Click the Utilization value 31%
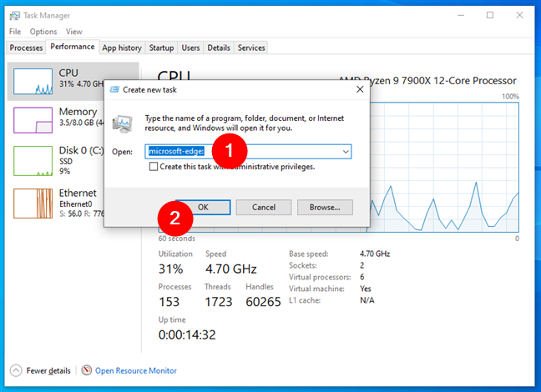Viewport: 541px width, 392px height. pos(170,269)
